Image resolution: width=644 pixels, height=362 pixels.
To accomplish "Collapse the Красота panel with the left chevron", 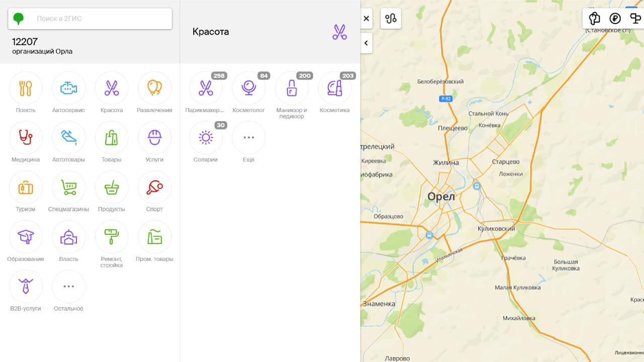I will (366, 43).
